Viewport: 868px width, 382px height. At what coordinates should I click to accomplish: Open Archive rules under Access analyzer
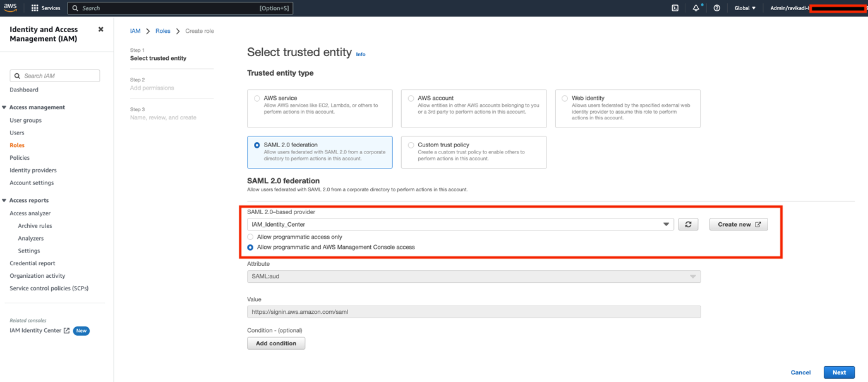(35, 226)
